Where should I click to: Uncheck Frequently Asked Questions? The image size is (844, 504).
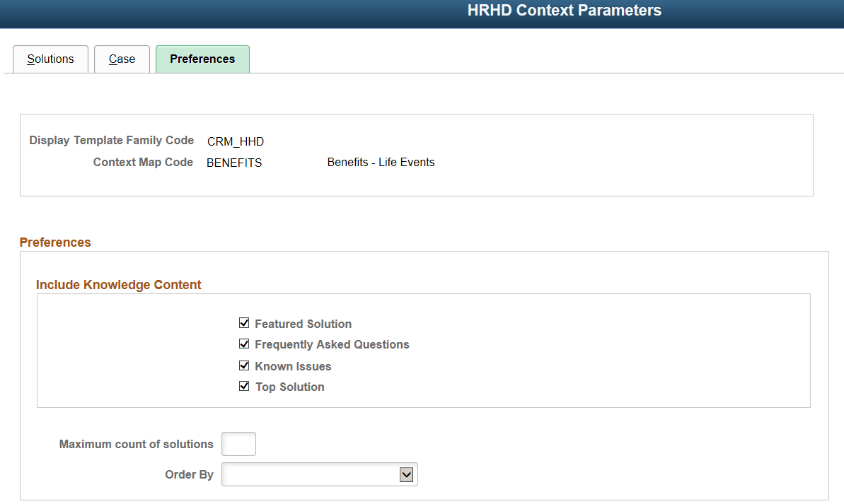point(244,344)
